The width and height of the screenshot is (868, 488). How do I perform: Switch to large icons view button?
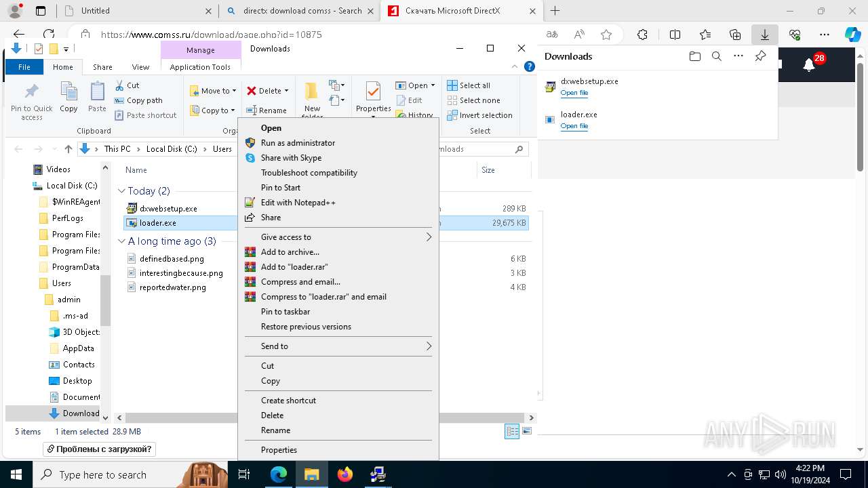coord(527,431)
